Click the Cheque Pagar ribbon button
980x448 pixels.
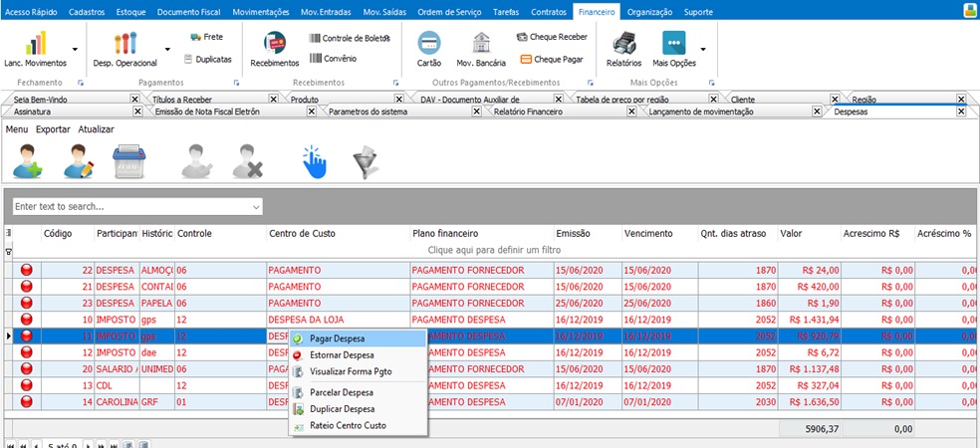tap(551, 60)
